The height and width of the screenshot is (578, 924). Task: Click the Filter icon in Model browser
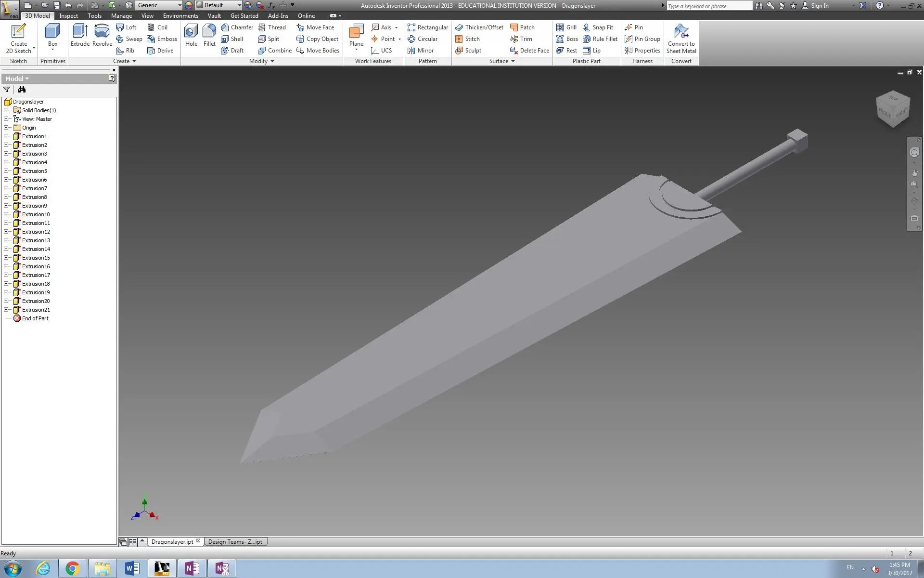pyautogui.click(x=7, y=90)
